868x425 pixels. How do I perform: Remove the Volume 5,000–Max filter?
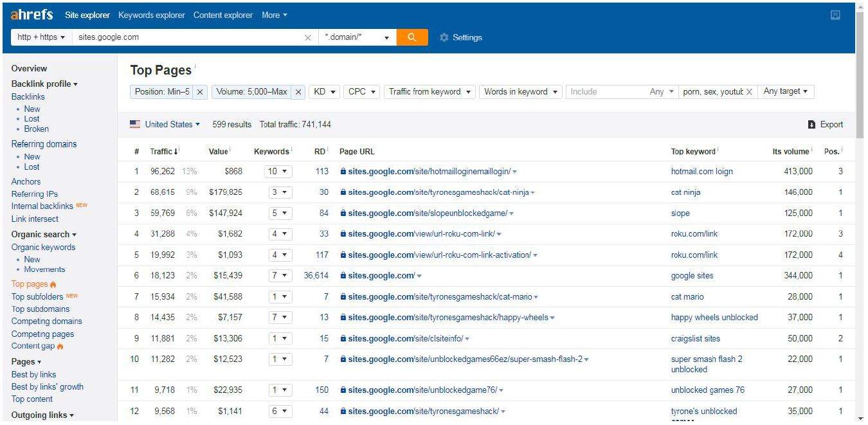point(298,92)
